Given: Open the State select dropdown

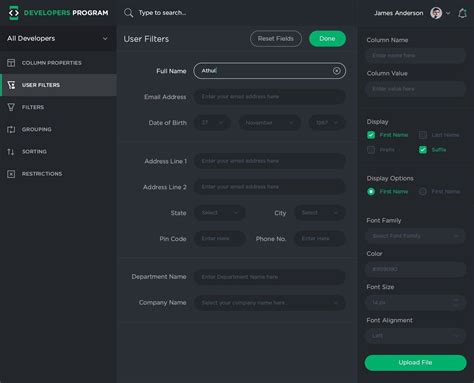Looking at the screenshot, I should point(220,213).
